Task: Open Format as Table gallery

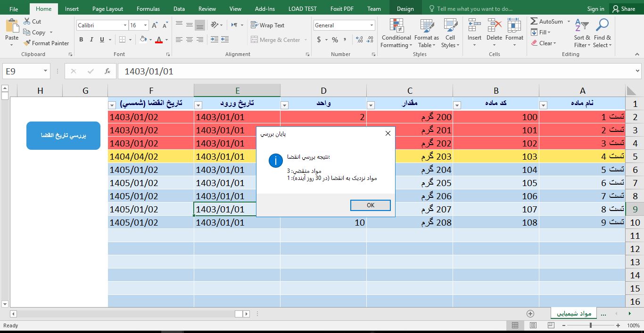Action: coord(427,33)
